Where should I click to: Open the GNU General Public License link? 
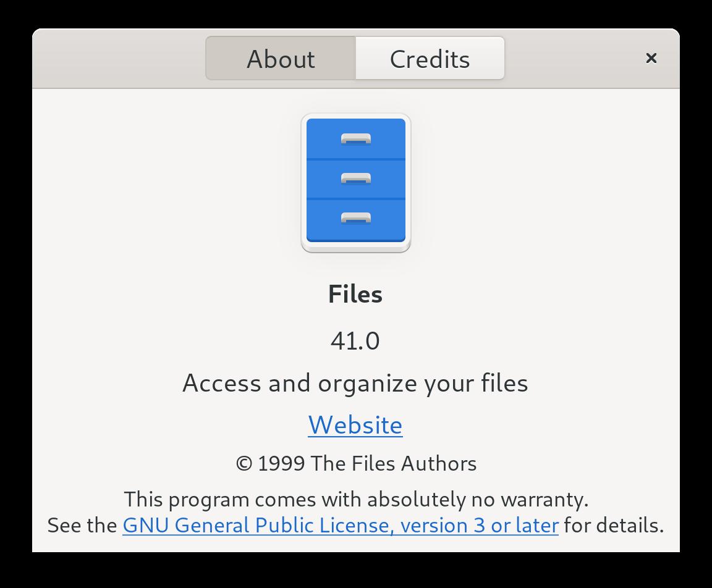point(341,526)
